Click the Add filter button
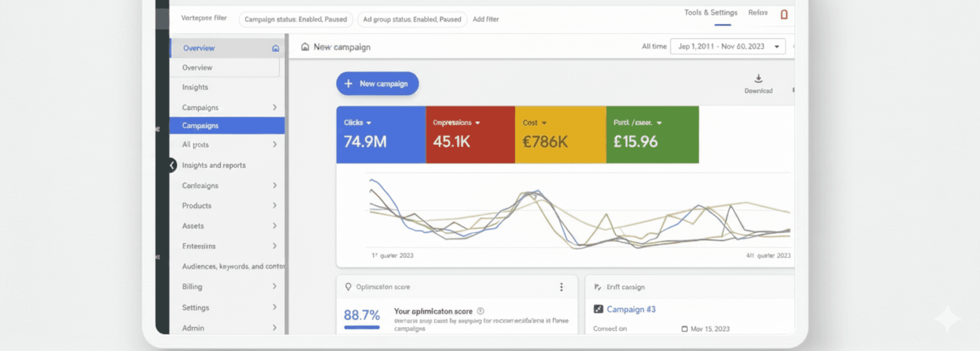 coord(485,19)
